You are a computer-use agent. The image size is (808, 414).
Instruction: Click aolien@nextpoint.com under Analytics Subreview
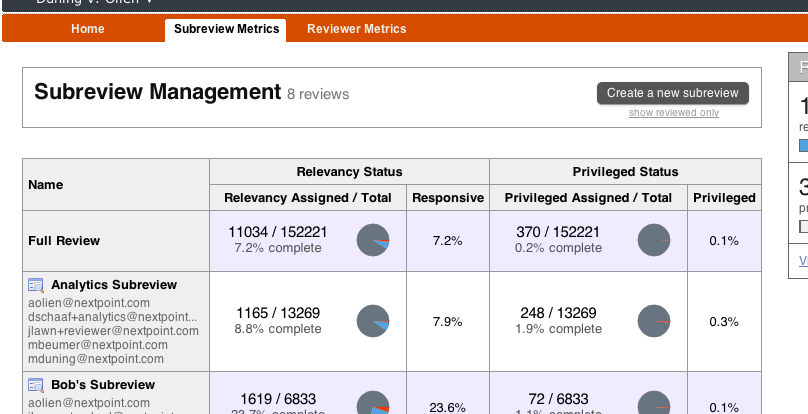(x=89, y=303)
